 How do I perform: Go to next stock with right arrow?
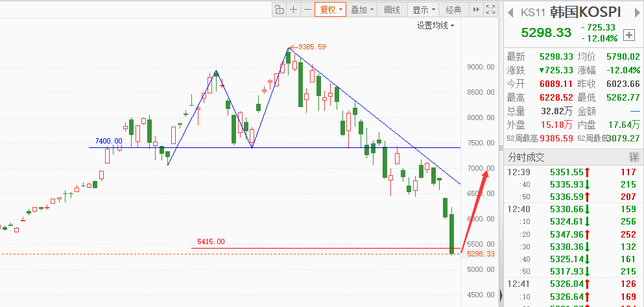637,12
